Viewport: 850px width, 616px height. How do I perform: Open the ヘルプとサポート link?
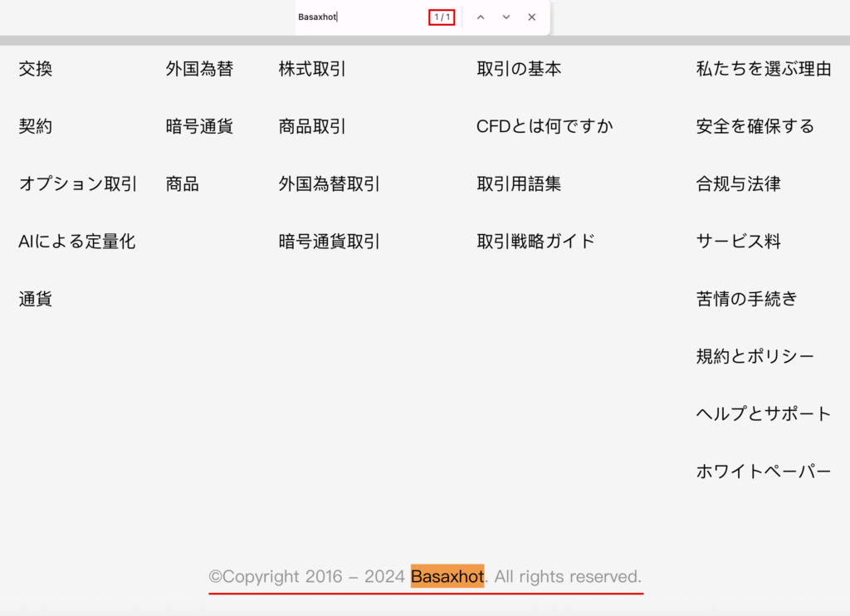(x=764, y=413)
